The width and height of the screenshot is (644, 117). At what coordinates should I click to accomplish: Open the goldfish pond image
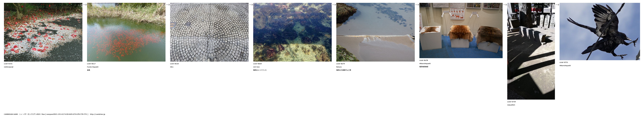point(126,32)
